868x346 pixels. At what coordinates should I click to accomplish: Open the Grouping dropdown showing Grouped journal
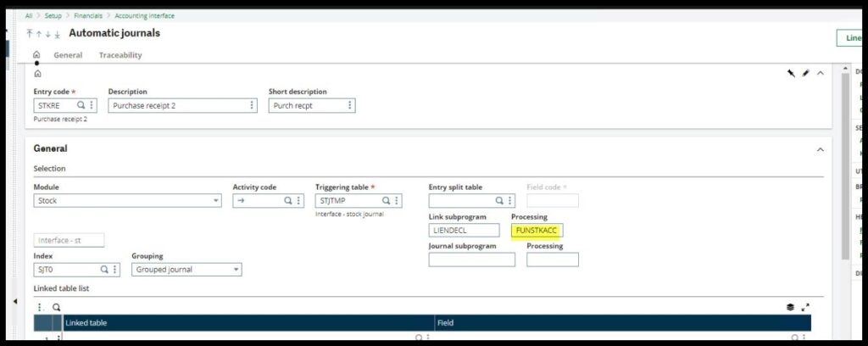[x=186, y=270]
